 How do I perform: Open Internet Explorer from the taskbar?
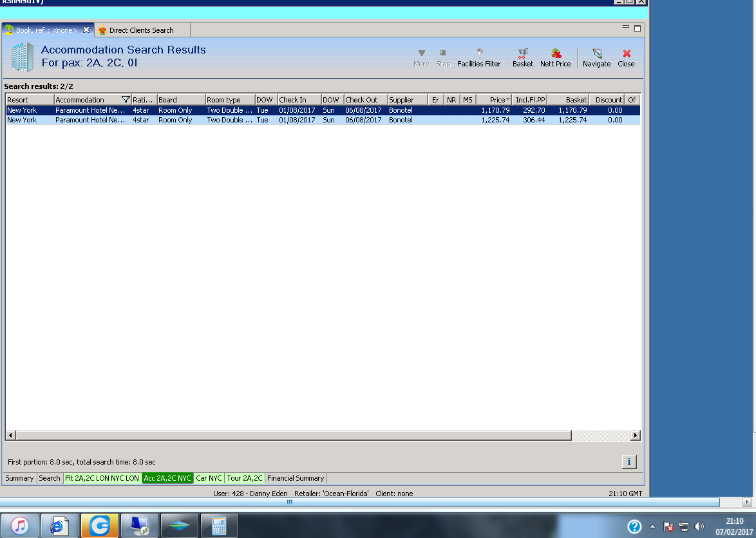(x=59, y=526)
